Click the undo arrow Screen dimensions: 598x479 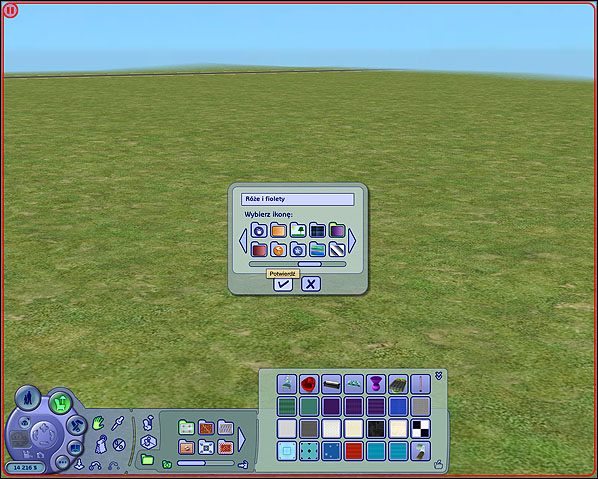(x=95, y=465)
